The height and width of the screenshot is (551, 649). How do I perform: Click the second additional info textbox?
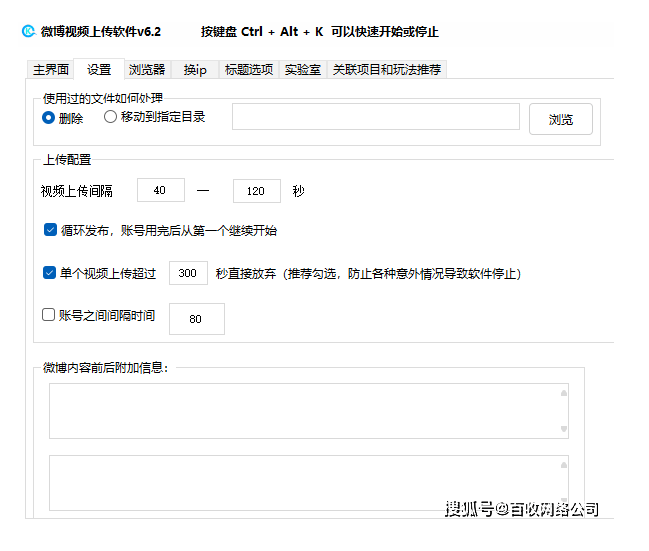(x=309, y=483)
